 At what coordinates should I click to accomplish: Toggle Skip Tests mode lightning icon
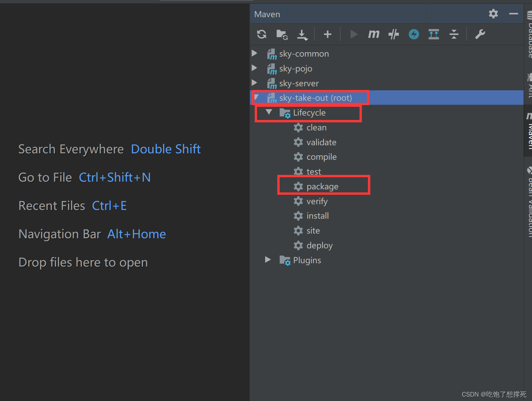coord(414,34)
